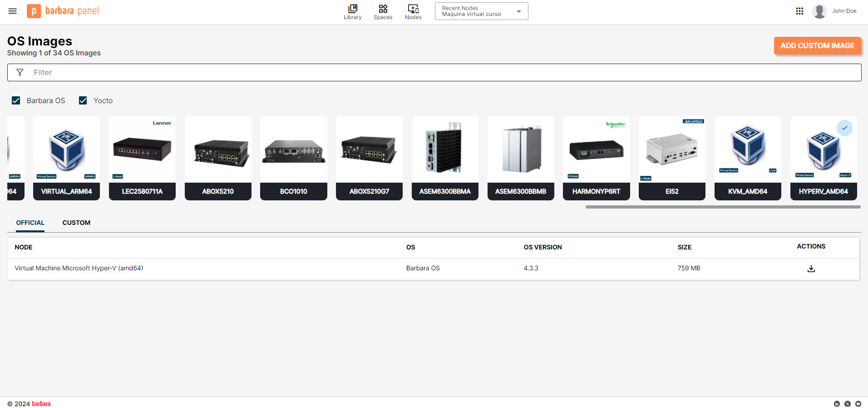
Task: Switch to the Custom tab
Action: 76,223
